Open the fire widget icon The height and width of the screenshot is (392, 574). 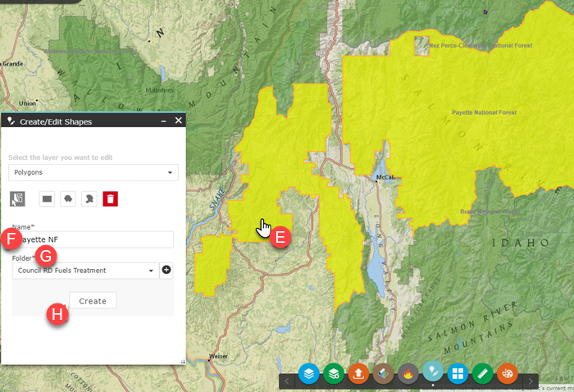tap(408, 374)
